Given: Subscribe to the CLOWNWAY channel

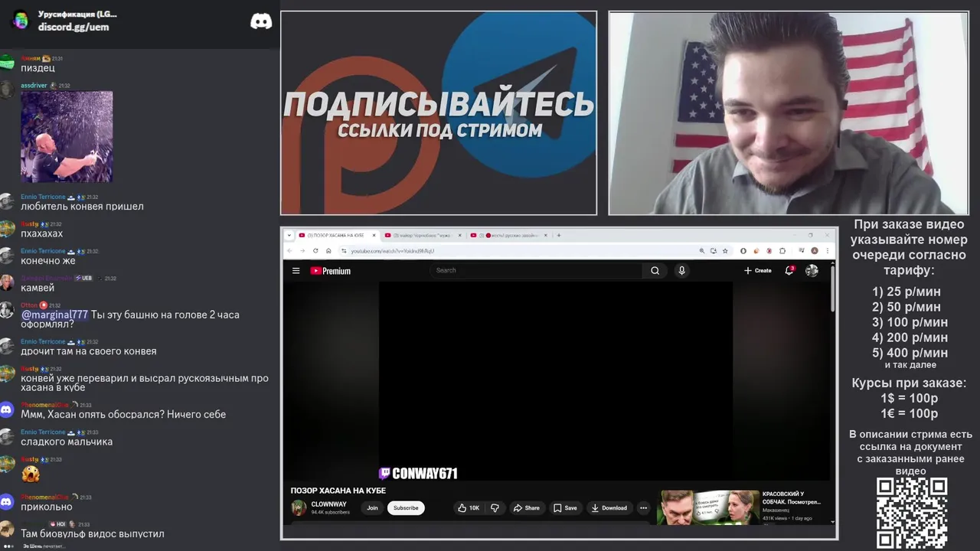Looking at the screenshot, I should (x=406, y=507).
